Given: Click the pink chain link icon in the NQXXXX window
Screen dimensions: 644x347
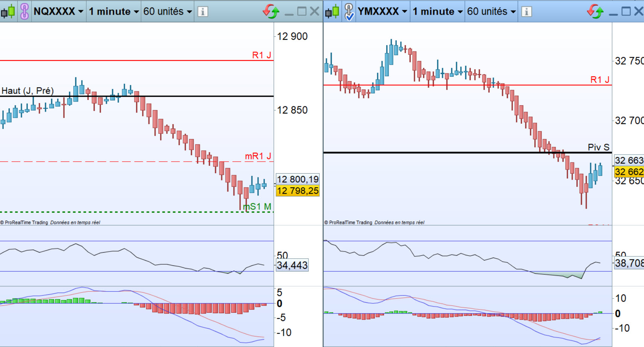Looking at the screenshot, I should [24, 12].
